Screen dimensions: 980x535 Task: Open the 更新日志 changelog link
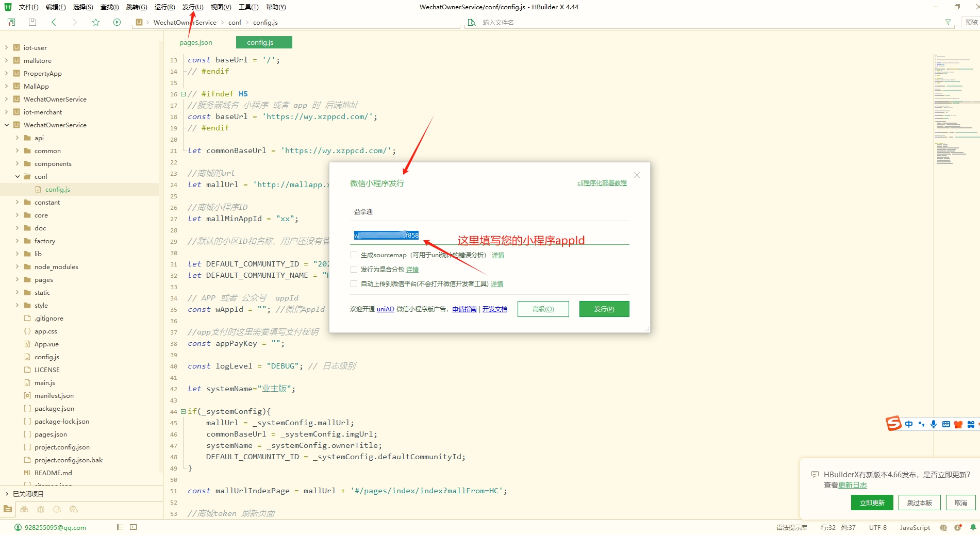click(x=853, y=485)
